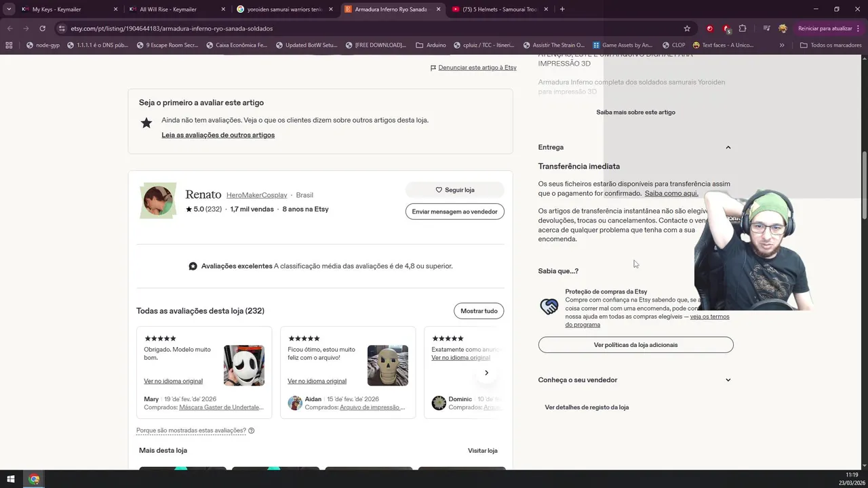The image size is (868, 488).
Task: Reload the Etsy page
Action: pyautogui.click(x=42, y=28)
